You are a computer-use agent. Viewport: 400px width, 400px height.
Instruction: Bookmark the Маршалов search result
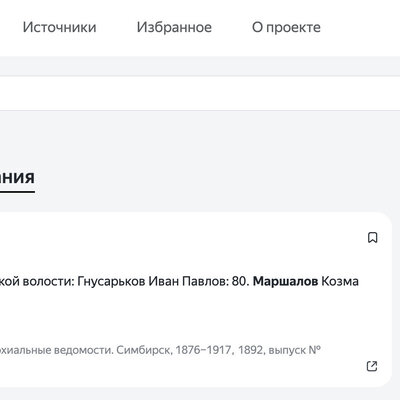click(x=373, y=238)
